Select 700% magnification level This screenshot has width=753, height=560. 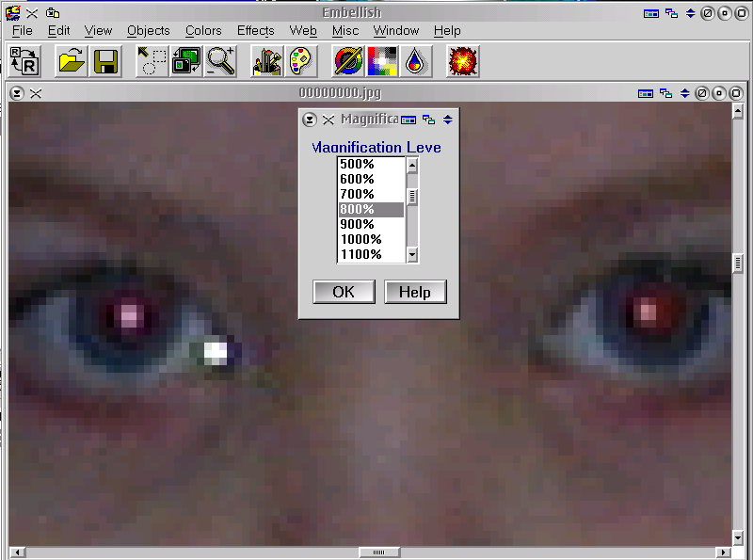coord(371,194)
